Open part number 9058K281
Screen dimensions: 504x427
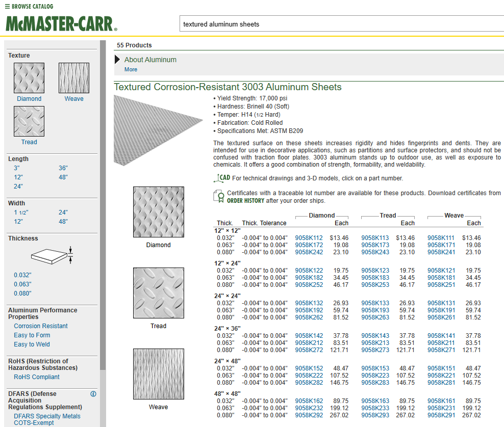441,383
